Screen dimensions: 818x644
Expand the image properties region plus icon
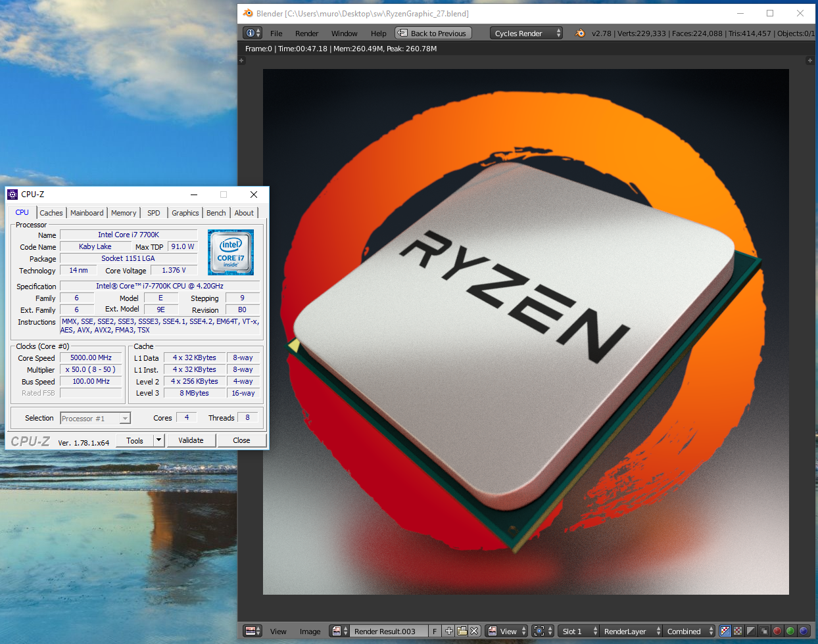(x=810, y=60)
